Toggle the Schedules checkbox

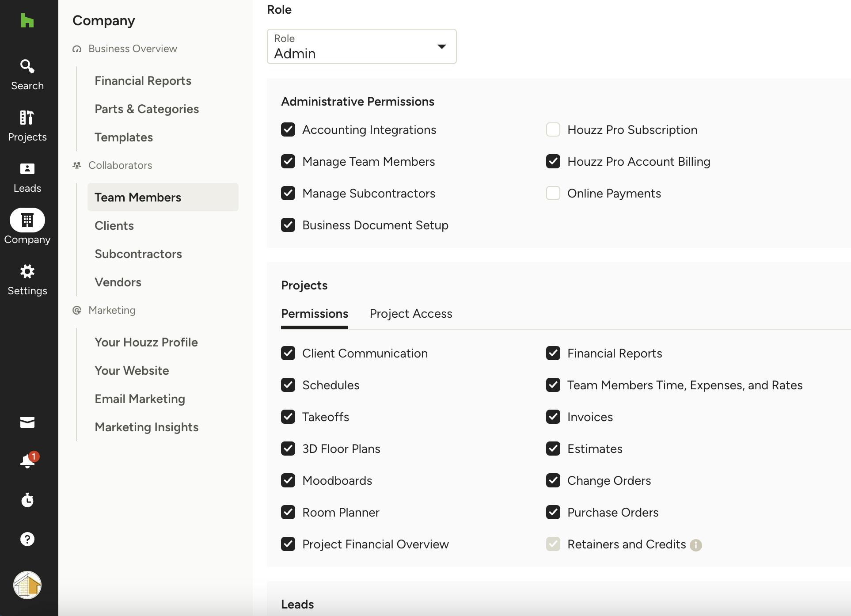[x=288, y=385]
